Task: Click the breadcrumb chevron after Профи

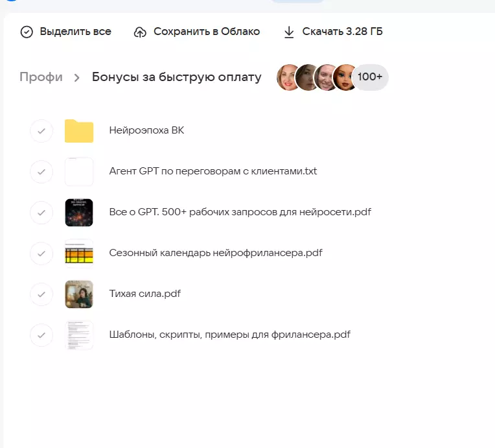Action: (77, 78)
